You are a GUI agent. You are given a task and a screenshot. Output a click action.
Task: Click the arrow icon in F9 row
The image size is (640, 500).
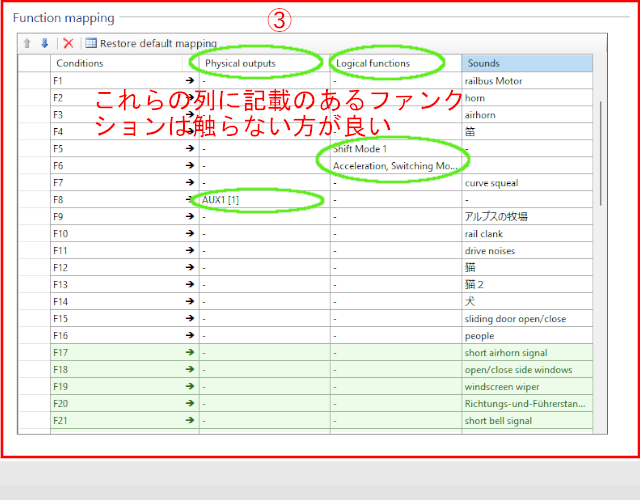click(190, 216)
